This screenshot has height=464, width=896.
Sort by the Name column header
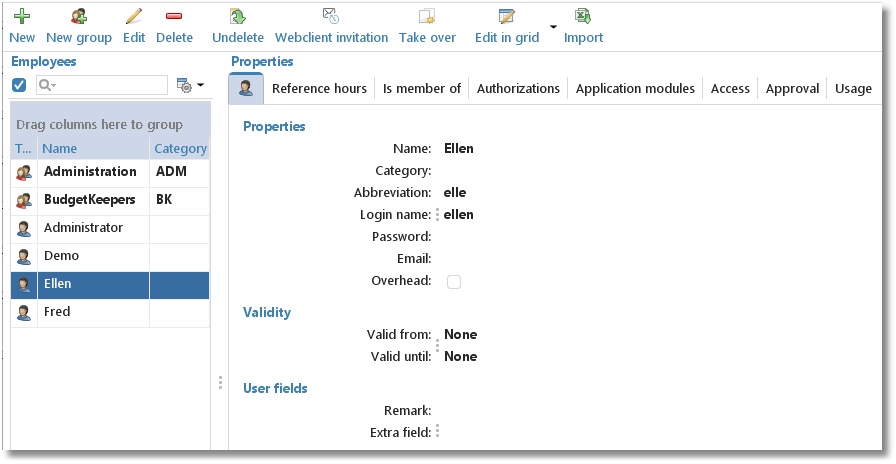click(x=94, y=149)
